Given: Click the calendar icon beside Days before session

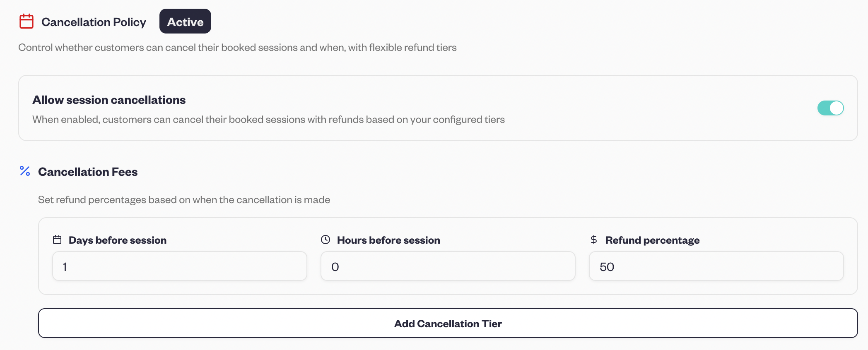Looking at the screenshot, I should 57,240.
